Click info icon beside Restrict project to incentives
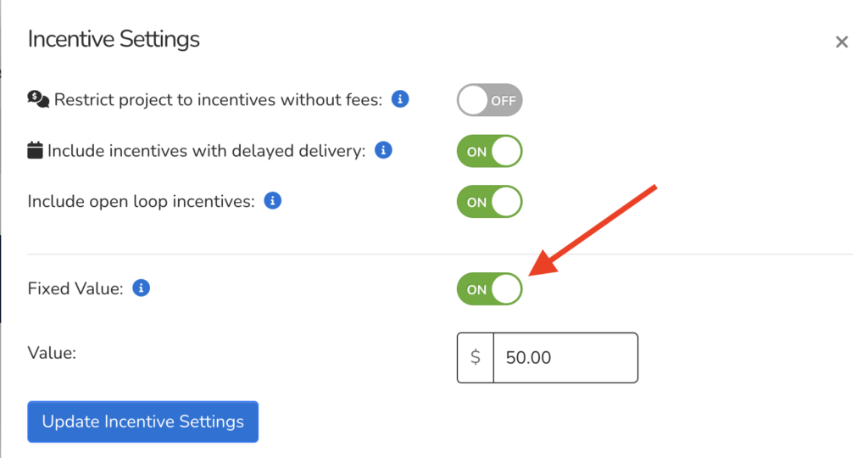The image size is (868, 458). [401, 99]
